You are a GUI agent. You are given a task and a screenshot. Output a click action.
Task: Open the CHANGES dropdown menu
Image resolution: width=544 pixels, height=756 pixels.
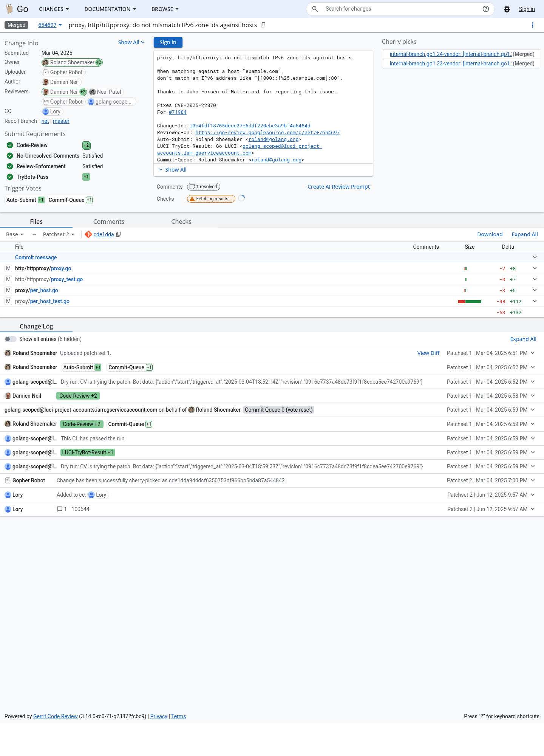(x=54, y=9)
